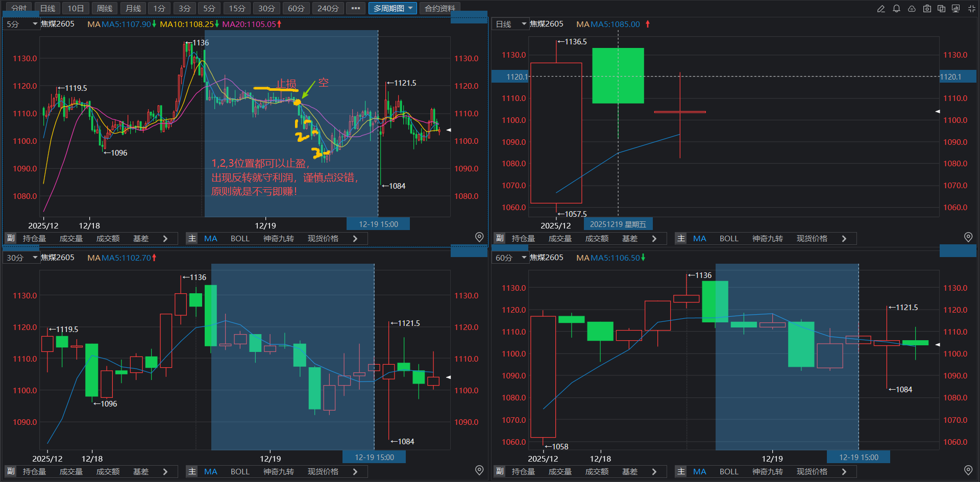The height and width of the screenshot is (482, 980).
Task: Click the 12-19 15:00 time marker in 30-minute chart
Action: pyautogui.click(x=374, y=458)
